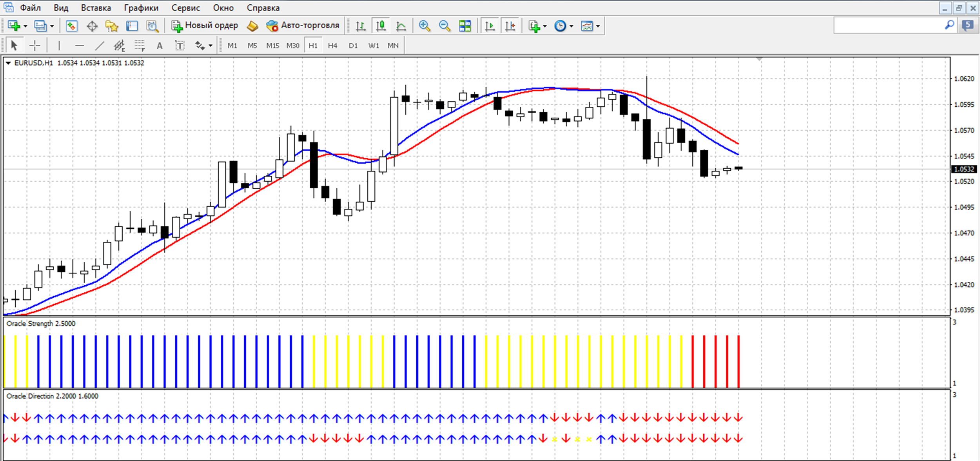The height and width of the screenshot is (461, 980).
Task: Open the periodicity clock icon
Action: [560, 26]
